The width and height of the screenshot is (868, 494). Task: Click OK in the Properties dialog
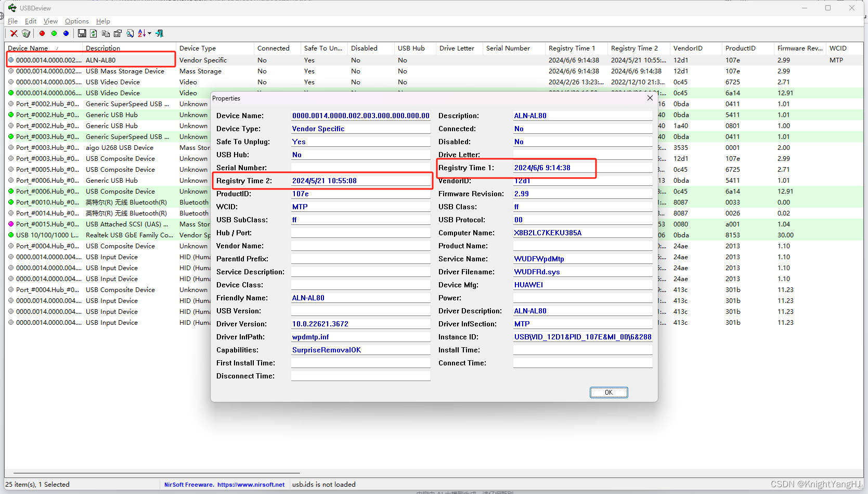tap(608, 392)
